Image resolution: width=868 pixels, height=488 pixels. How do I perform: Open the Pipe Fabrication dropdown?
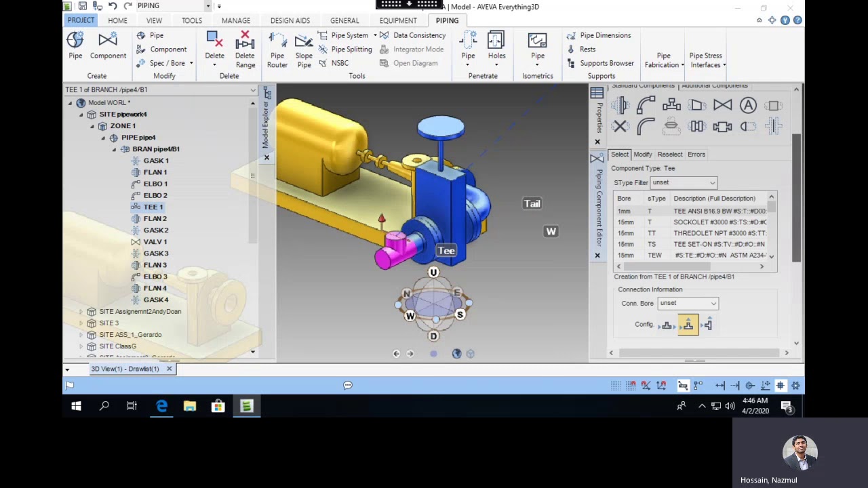(665, 60)
